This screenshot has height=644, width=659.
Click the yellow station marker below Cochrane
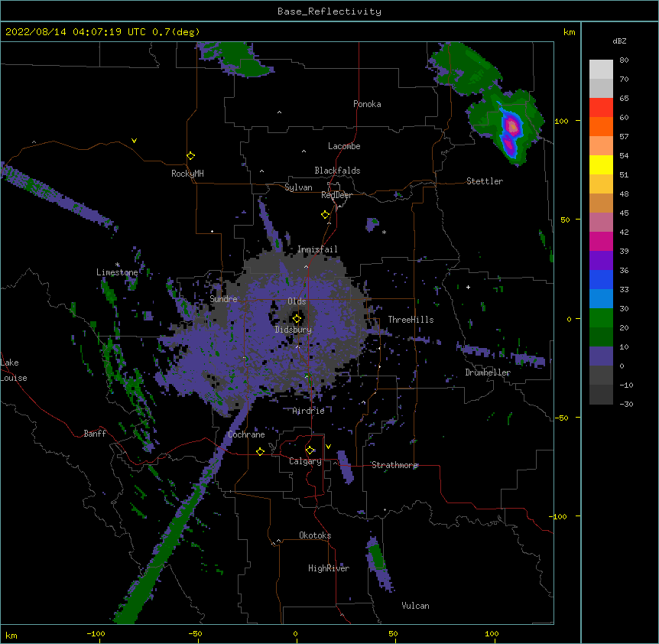coord(260,451)
